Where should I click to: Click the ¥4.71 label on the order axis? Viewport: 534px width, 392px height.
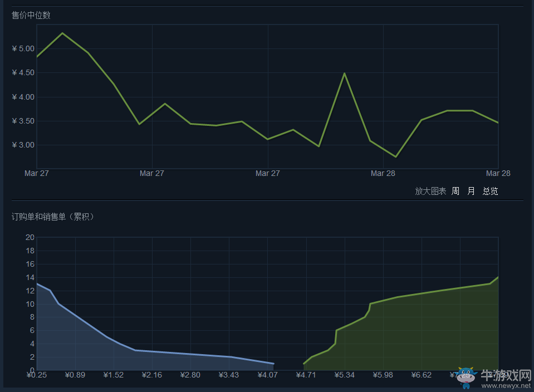[306, 375]
